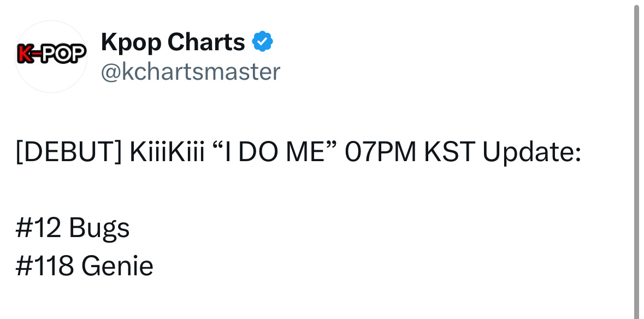
Task: Click the word Genie in the chart list
Action: [117, 265]
